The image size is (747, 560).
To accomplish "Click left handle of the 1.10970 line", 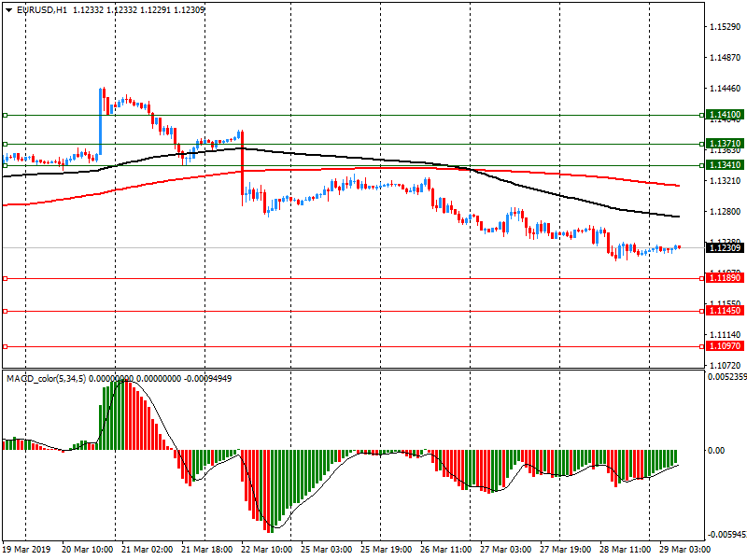I will click(x=5, y=346).
